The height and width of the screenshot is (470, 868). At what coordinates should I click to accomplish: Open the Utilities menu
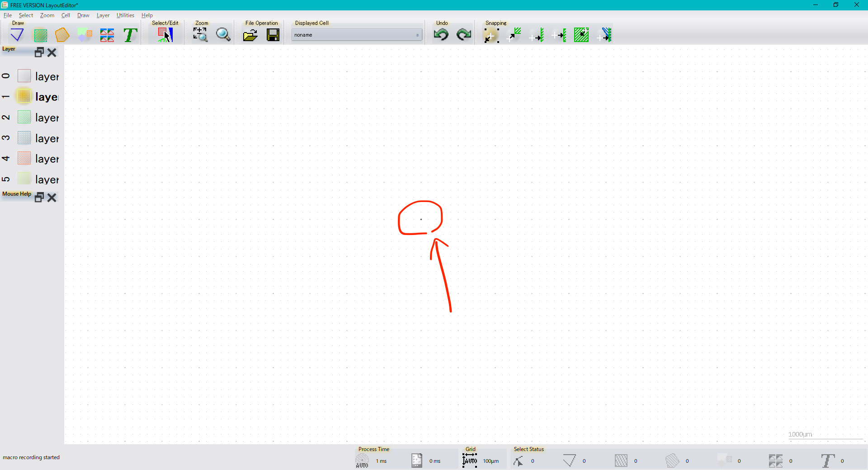coord(125,15)
